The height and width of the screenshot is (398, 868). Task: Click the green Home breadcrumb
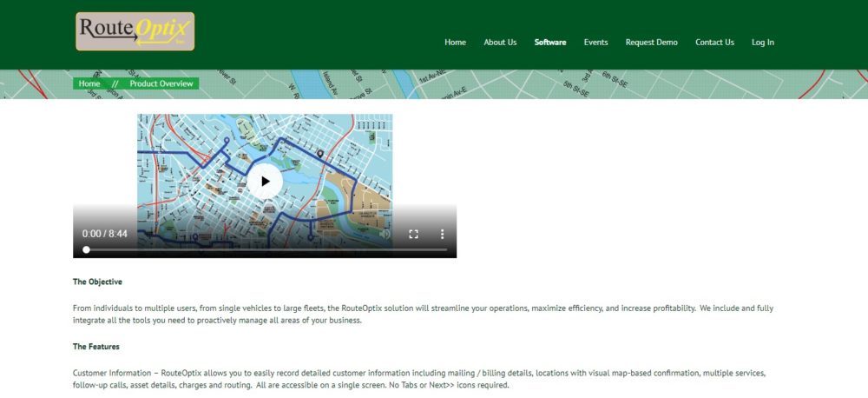[x=89, y=83]
